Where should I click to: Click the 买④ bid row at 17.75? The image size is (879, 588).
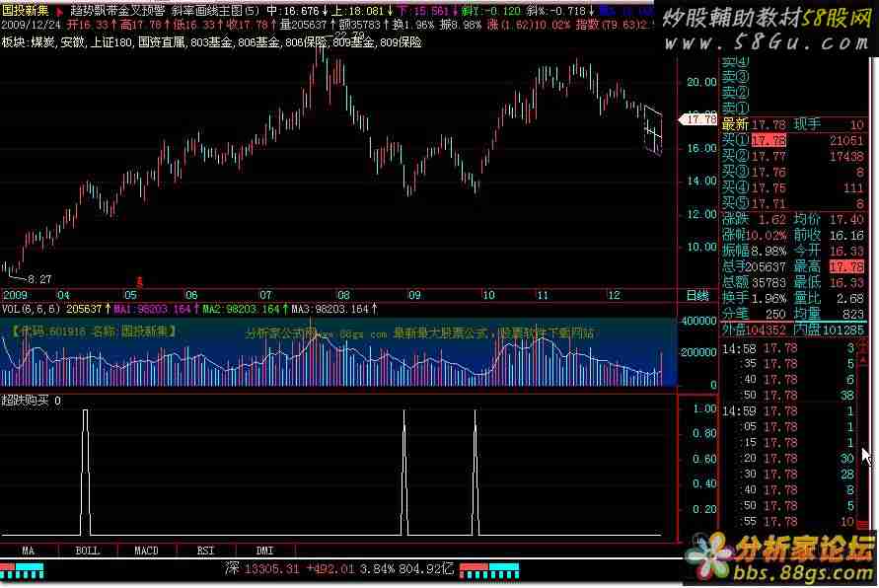point(792,187)
